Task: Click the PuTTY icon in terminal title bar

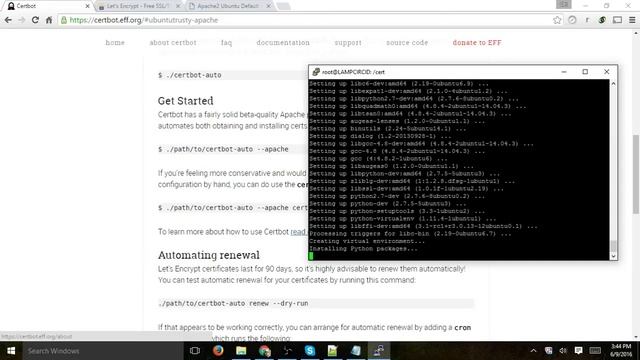Action: 316,72
